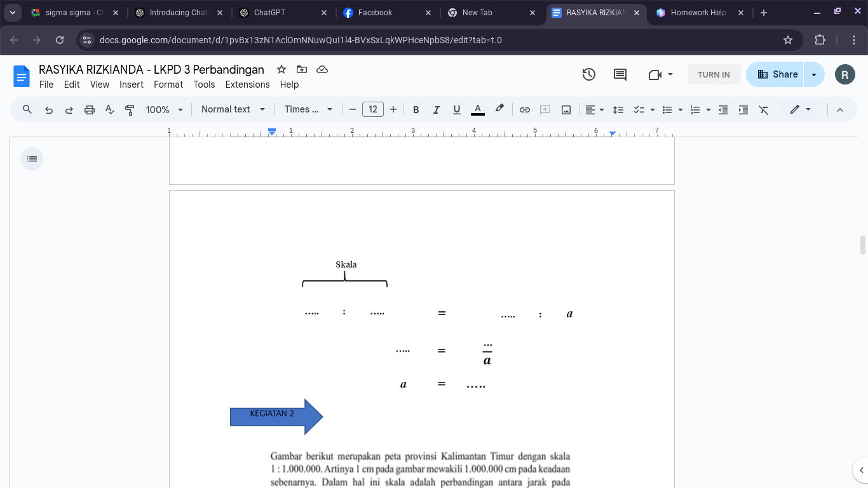Activate the paint format tool
Viewport: 868px width, 488px height.
tap(130, 109)
